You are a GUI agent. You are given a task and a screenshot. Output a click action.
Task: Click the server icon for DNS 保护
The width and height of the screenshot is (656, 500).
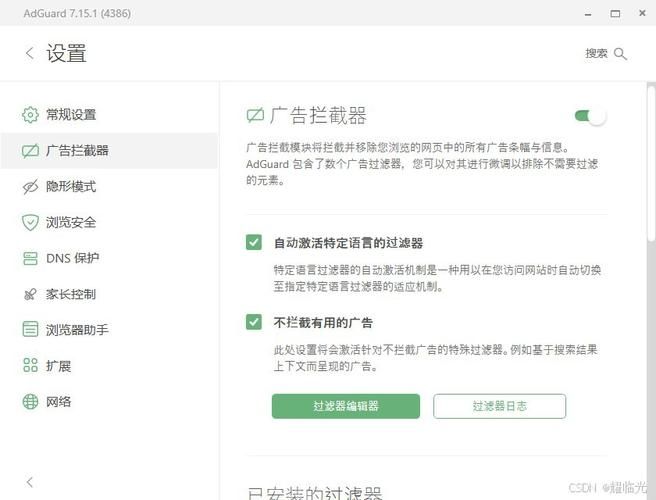click(30, 258)
